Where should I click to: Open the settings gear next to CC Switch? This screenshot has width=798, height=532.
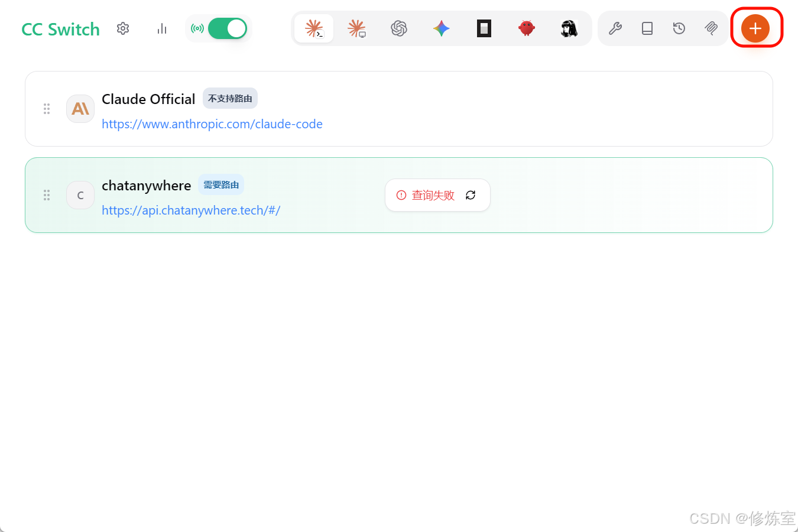click(123, 28)
